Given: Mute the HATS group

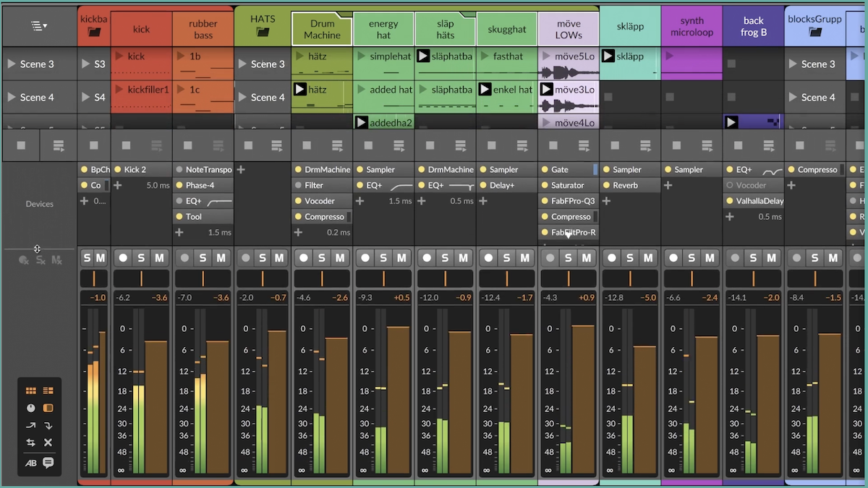Looking at the screenshot, I should [279, 257].
